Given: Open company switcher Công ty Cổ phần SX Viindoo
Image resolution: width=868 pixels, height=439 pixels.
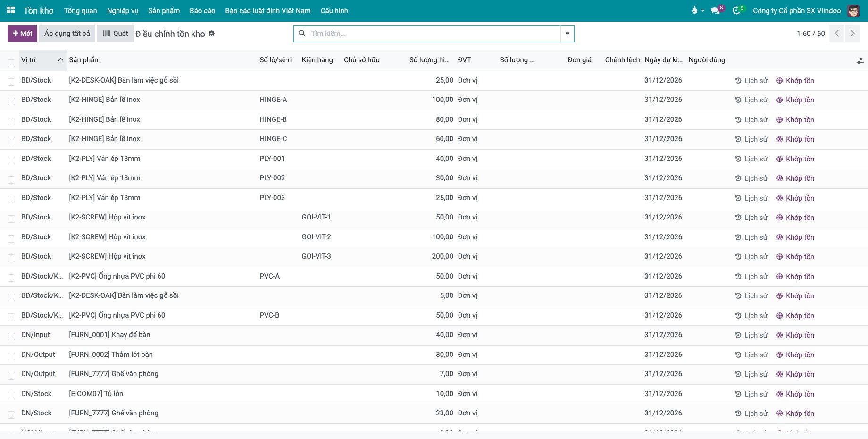Looking at the screenshot, I should [797, 10].
